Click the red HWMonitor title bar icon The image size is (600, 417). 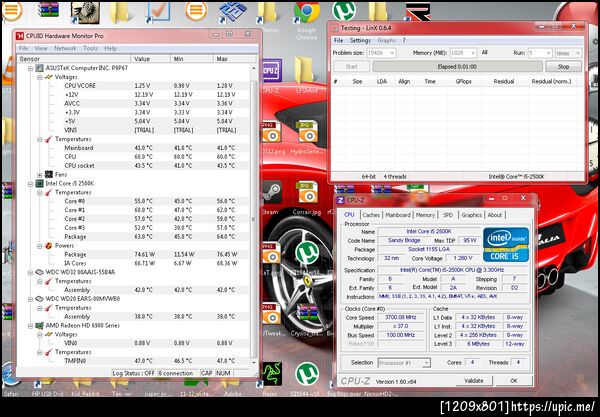tap(20, 36)
